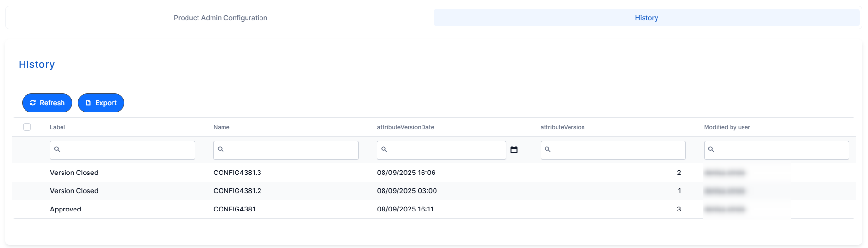This screenshot has height=248, width=868.
Task: Sort by Modified by user column header
Action: tap(727, 127)
